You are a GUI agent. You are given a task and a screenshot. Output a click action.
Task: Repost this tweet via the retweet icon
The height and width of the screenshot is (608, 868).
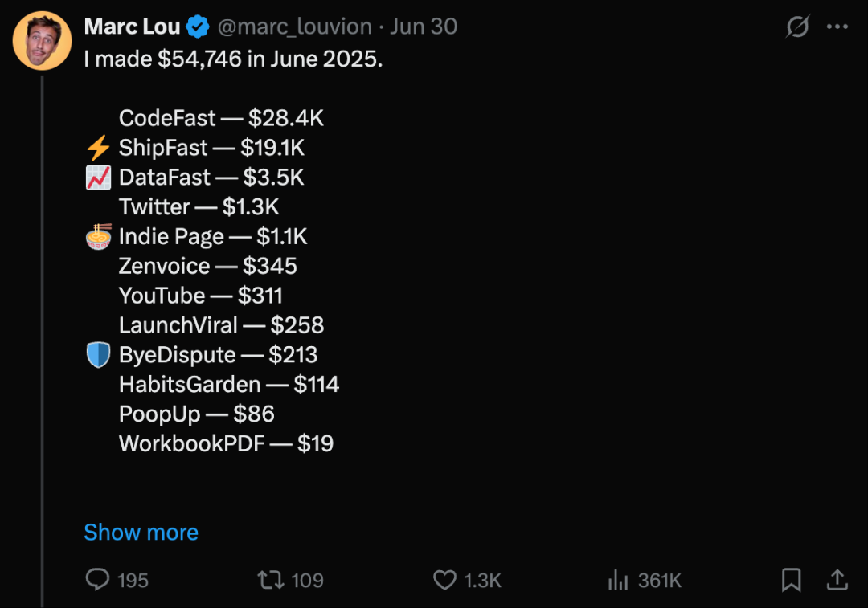(x=268, y=580)
